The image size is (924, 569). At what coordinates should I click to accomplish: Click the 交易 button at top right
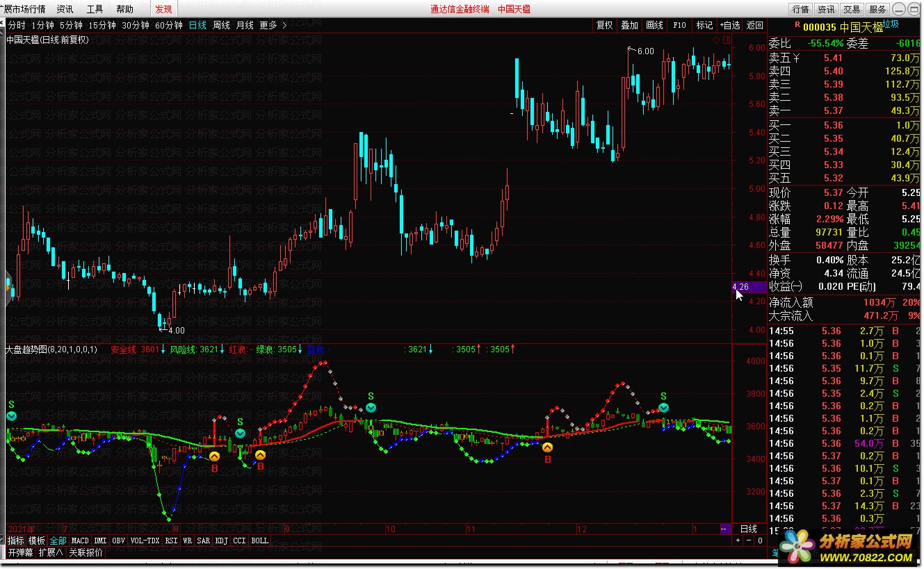(x=851, y=9)
